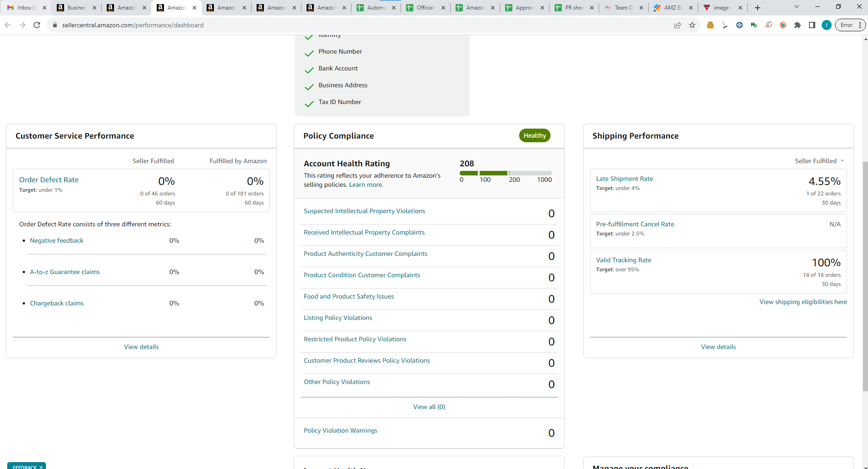Open the tab search dropdown arrow
This screenshot has width=868, height=469.
[x=796, y=7]
